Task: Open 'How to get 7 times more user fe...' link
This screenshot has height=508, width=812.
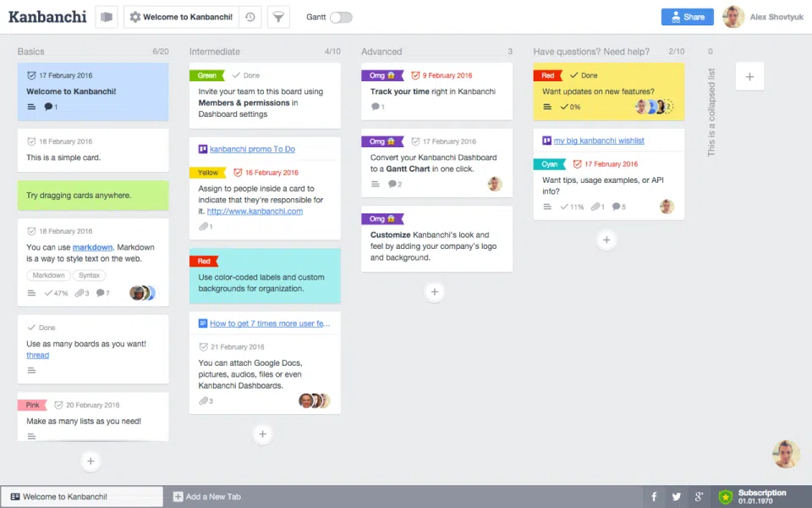Action: tap(270, 323)
